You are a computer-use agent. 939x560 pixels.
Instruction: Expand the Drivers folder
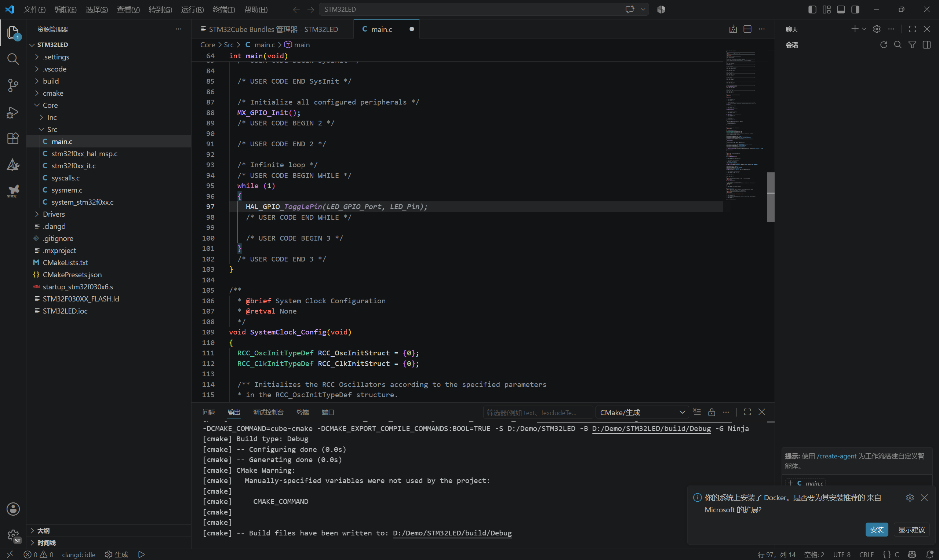[109, 214]
